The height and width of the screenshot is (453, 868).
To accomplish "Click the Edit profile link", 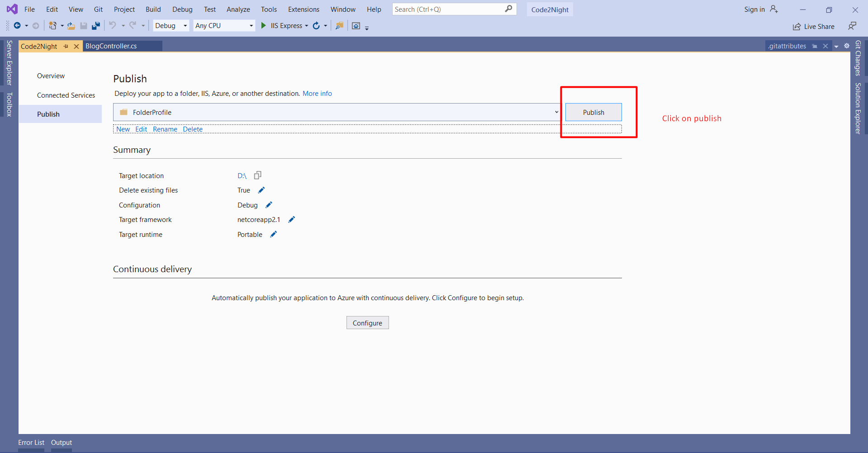I will pos(141,129).
